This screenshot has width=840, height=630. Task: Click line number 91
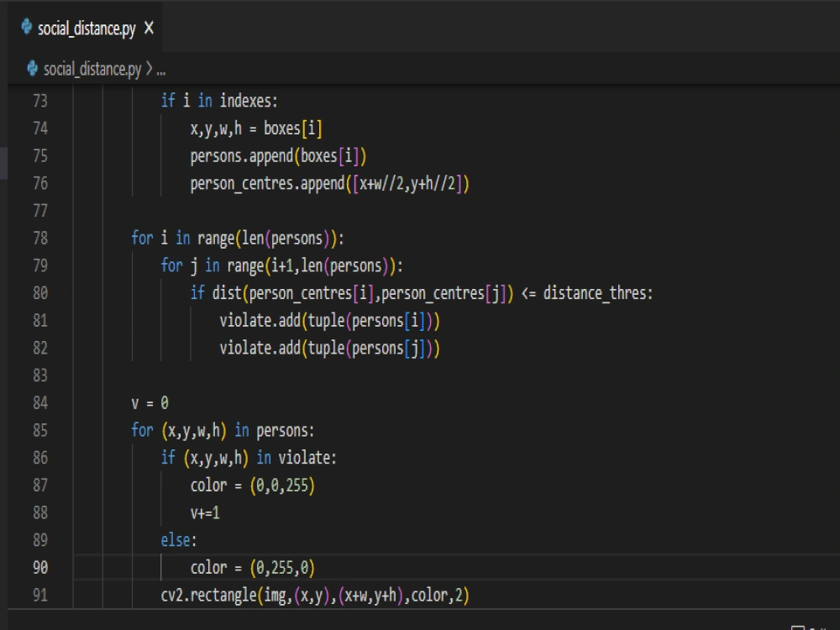pyautogui.click(x=39, y=596)
